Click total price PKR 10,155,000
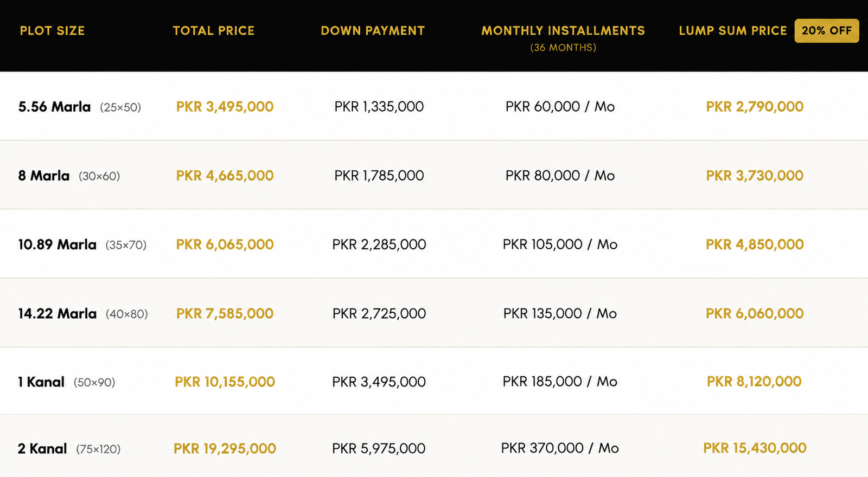The height and width of the screenshot is (477, 868). [225, 382]
